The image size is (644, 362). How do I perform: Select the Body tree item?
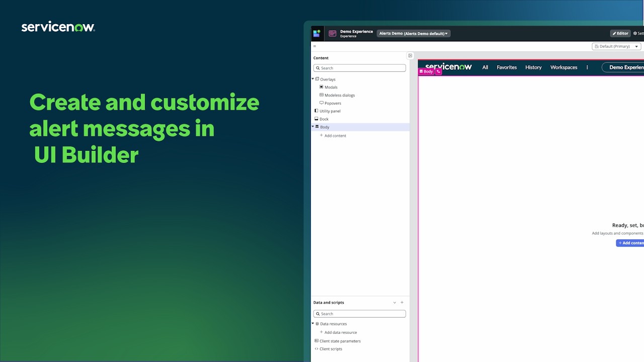[x=360, y=127]
